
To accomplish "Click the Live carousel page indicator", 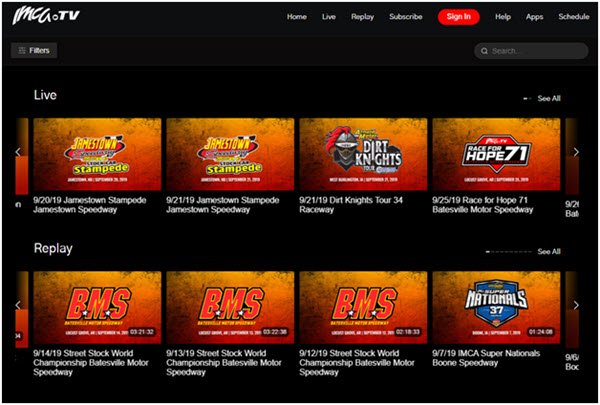I will (x=527, y=98).
